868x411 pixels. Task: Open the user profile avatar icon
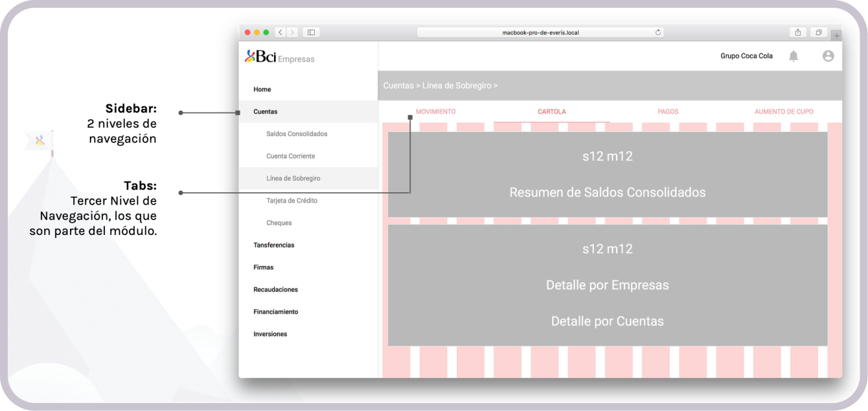click(x=828, y=56)
